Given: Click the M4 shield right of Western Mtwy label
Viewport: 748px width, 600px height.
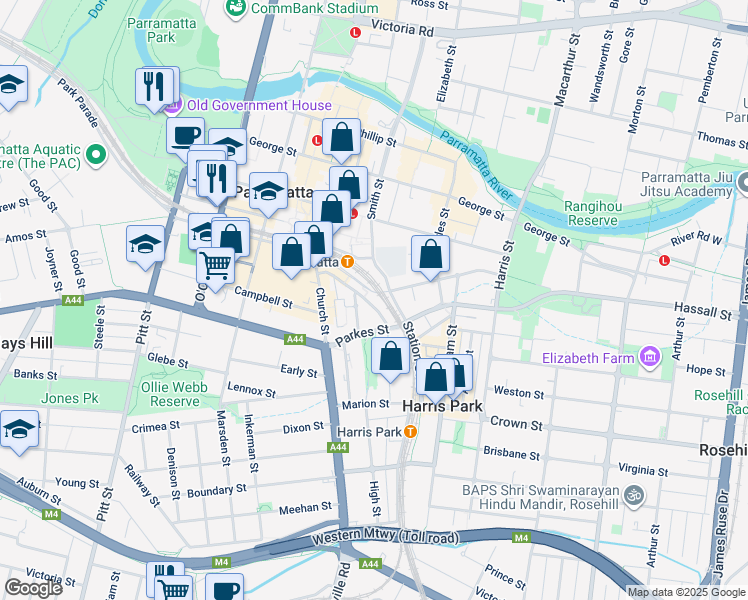Looking at the screenshot, I should tap(521, 538).
